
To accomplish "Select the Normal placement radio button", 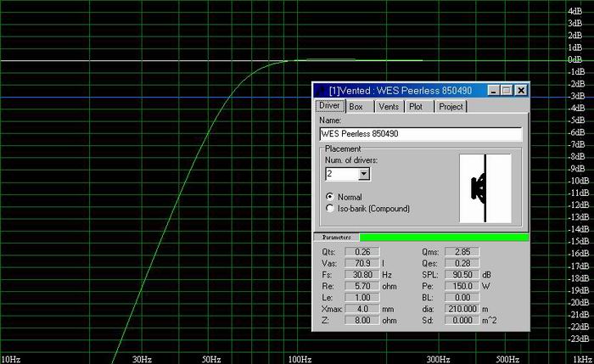I will [x=329, y=197].
